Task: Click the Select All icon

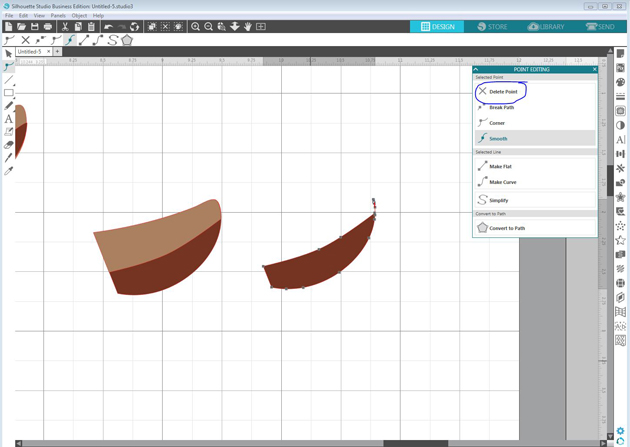Action: pyautogui.click(x=152, y=27)
